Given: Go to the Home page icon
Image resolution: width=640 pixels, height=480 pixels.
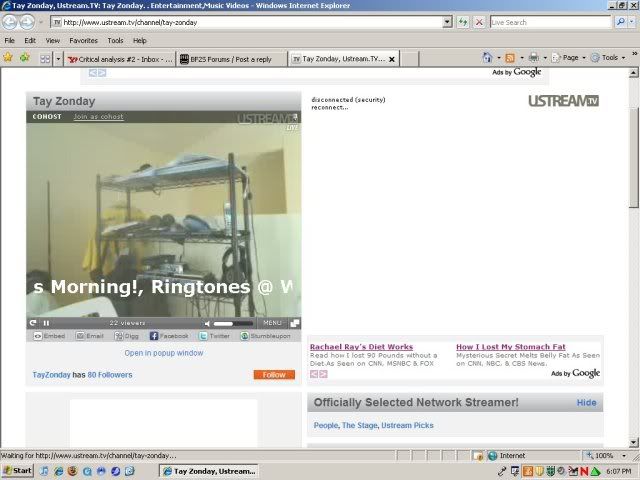Looking at the screenshot, I should (x=487, y=58).
